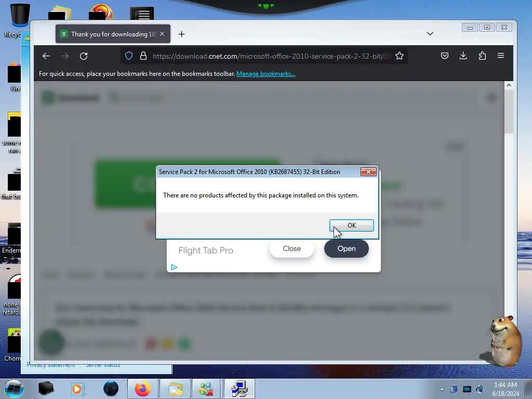The width and height of the screenshot is (532, 399).
Task: Open the Firefox extensions menu
Action: 482,56
